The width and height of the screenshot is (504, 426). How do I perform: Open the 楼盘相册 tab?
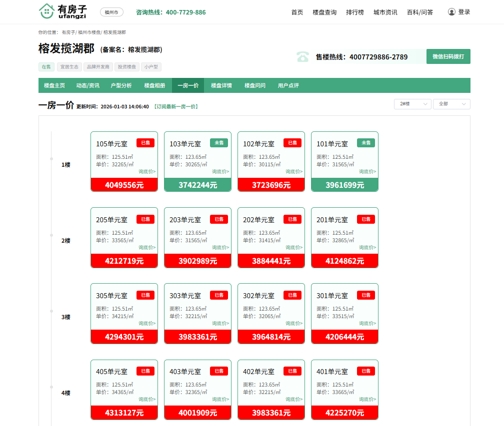[154, 85]
